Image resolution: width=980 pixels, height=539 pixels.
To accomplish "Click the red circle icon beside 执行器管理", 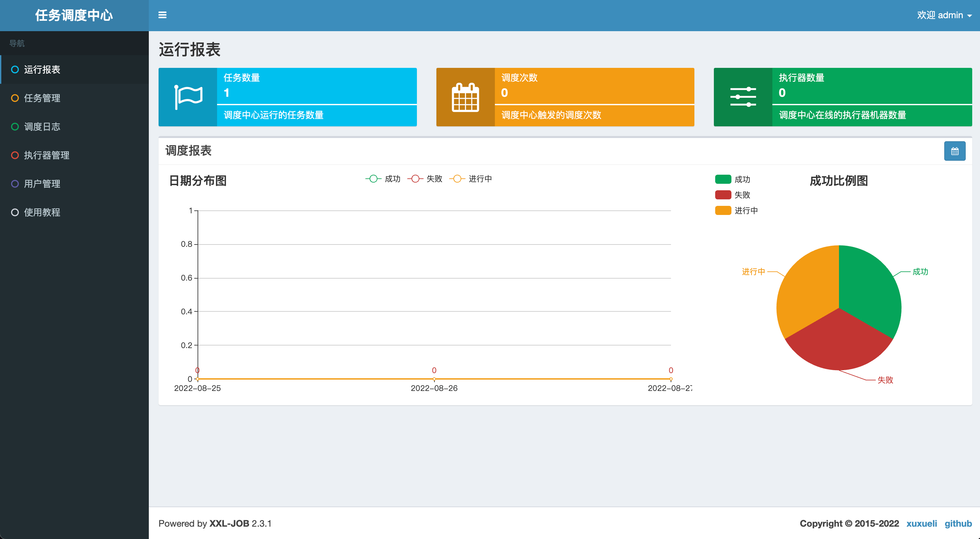I will coord(15,155).
